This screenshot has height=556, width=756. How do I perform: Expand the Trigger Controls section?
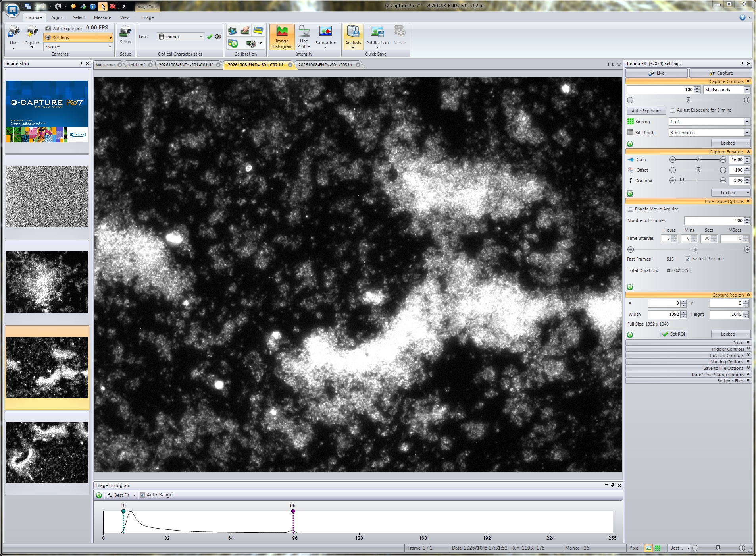tap(688, 349)
